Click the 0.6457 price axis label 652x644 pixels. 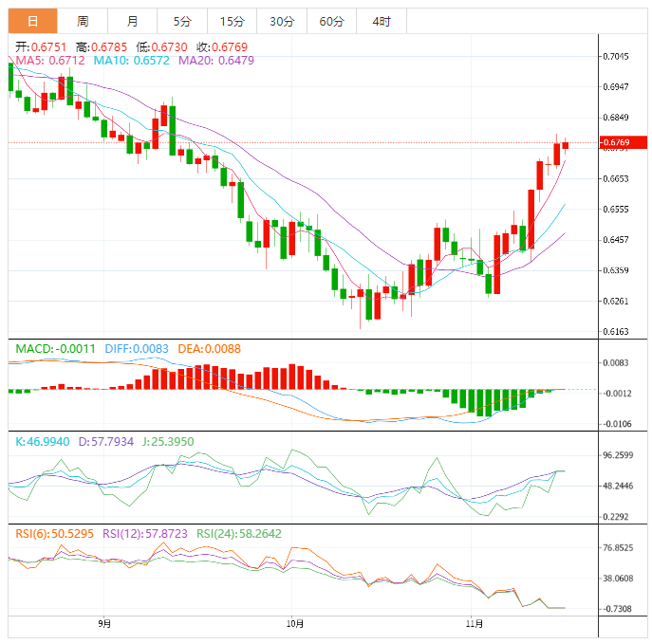(x=616, y=240)
